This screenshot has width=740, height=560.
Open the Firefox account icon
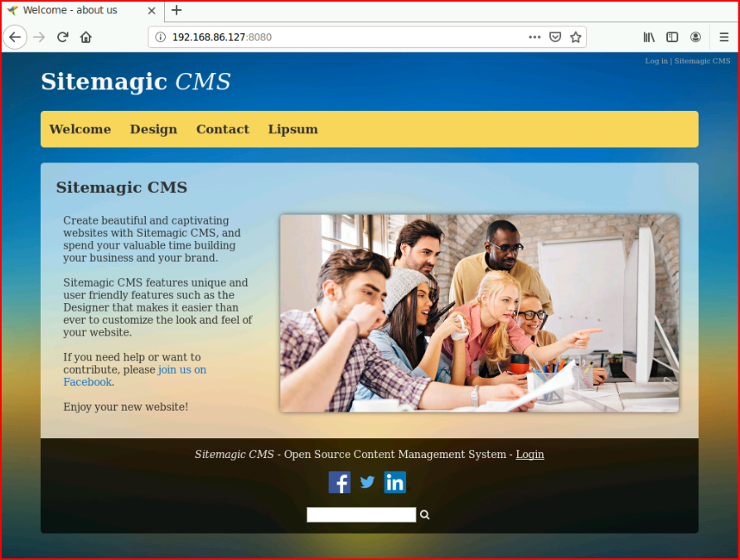[x=695, y=36]
